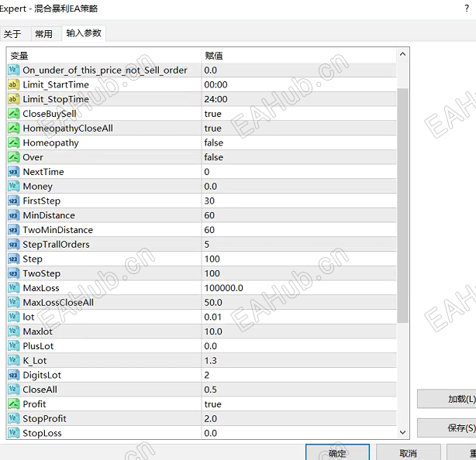Click the double icon next to CloseAll
Image resolution: width=476 pixels, height=460 pixels.
[13, 390]
